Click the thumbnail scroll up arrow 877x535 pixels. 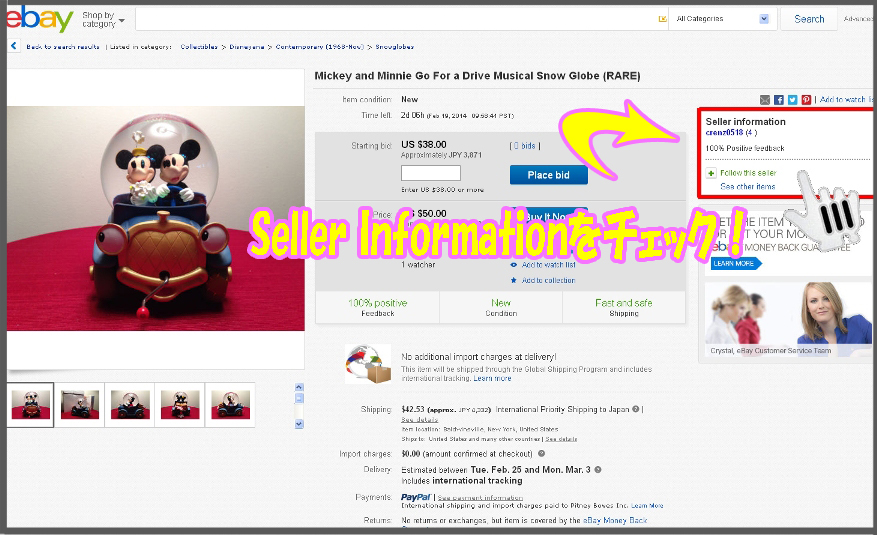(x=299, y=387)
